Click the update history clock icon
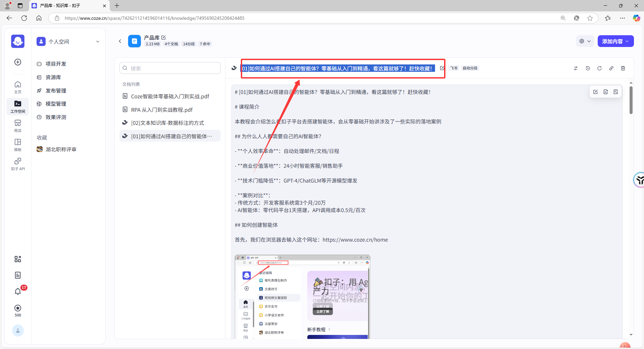This screenshot has height=349, width=644. click(x=588, y=68)
